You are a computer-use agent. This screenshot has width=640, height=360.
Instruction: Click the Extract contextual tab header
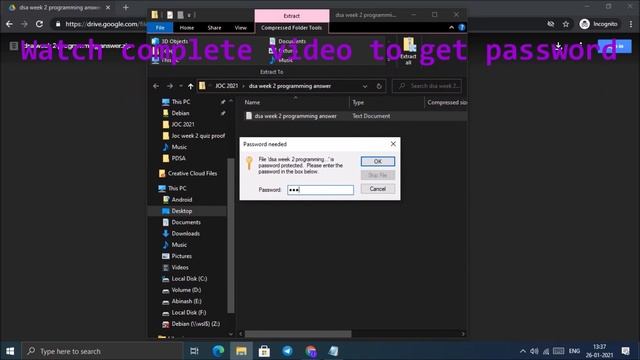click(291, 16)
